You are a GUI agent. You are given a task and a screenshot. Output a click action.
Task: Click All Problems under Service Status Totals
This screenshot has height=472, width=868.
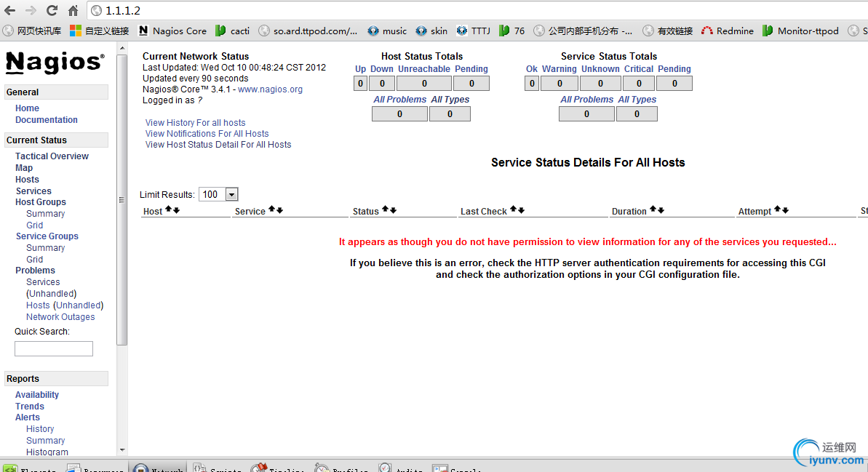(x=586, y=100)
